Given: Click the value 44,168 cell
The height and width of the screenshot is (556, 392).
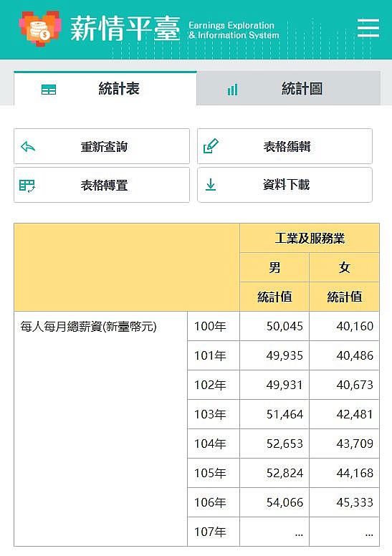Looking at the screenshot, I should 345,473.
